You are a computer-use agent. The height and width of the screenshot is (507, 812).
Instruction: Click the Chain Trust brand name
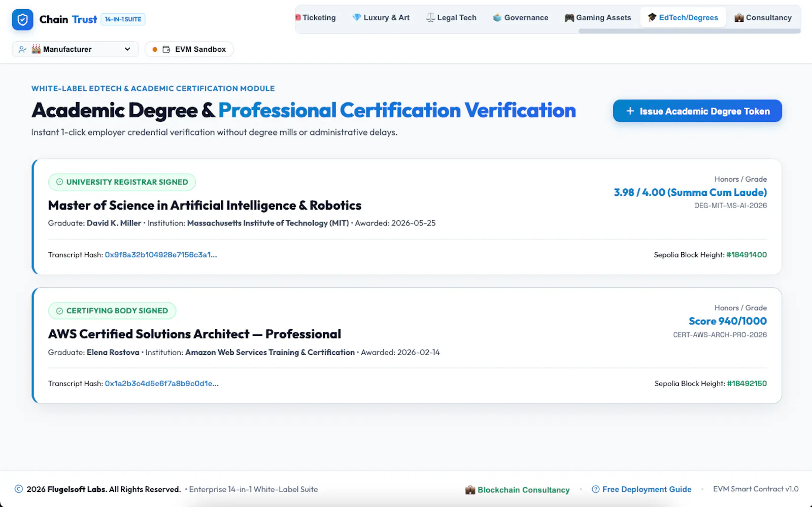(x=68, y=19)
